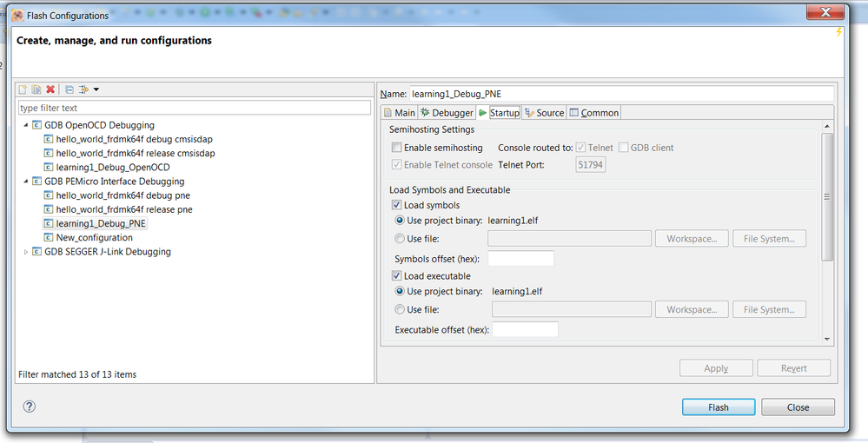The image size is (868, 443).
Task: Click the GDB OpenOCD Debugging group icon
Action: point(37,125)
